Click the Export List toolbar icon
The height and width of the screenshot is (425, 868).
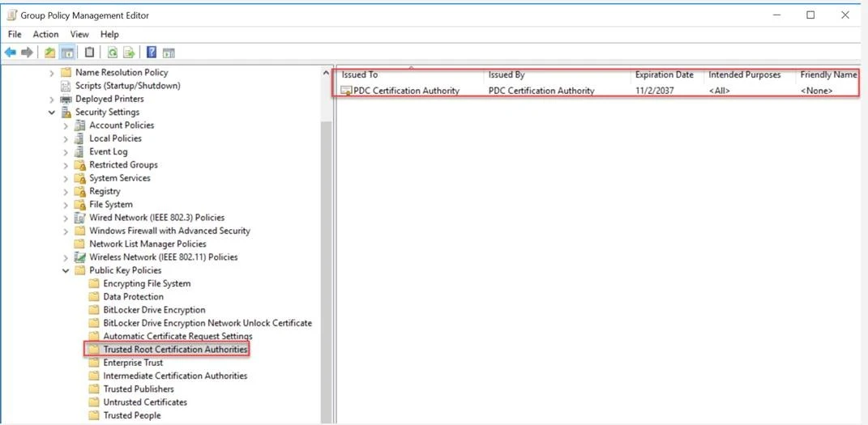tap(129, 53)
